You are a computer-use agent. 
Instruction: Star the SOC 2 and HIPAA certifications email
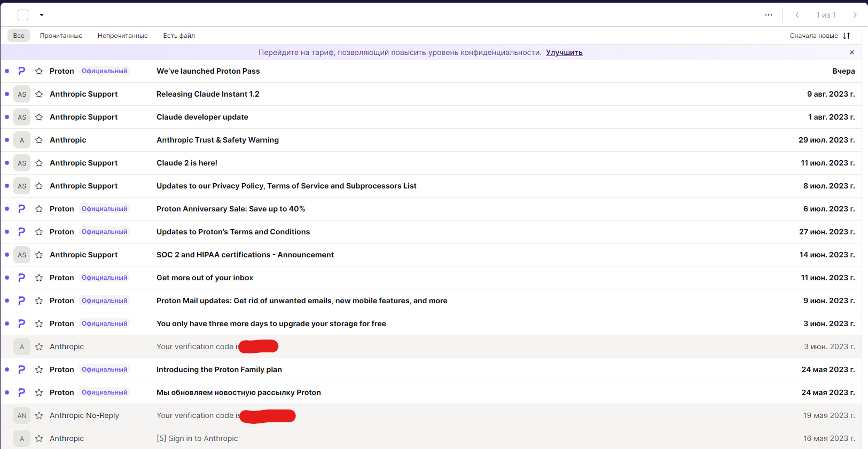click(39, 255)
